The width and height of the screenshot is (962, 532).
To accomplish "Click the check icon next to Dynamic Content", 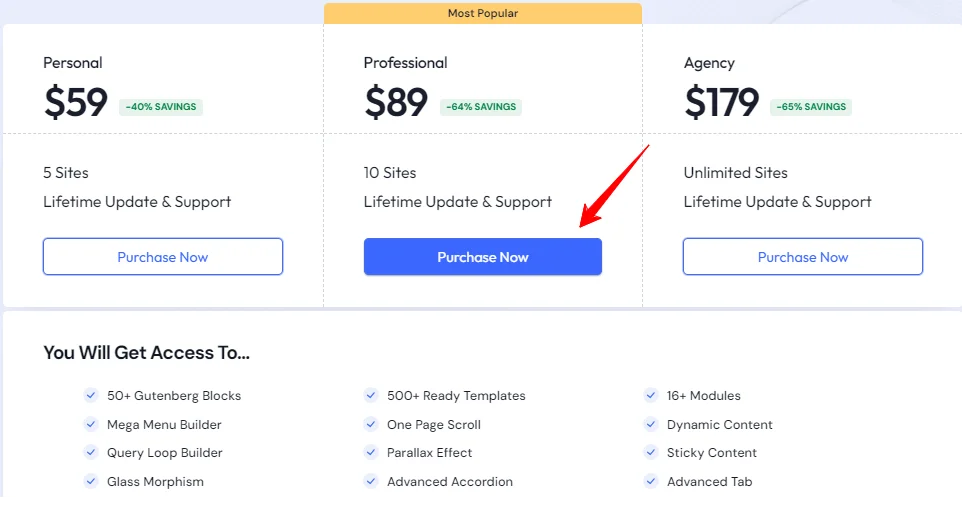I will click(x=651, y=424).
